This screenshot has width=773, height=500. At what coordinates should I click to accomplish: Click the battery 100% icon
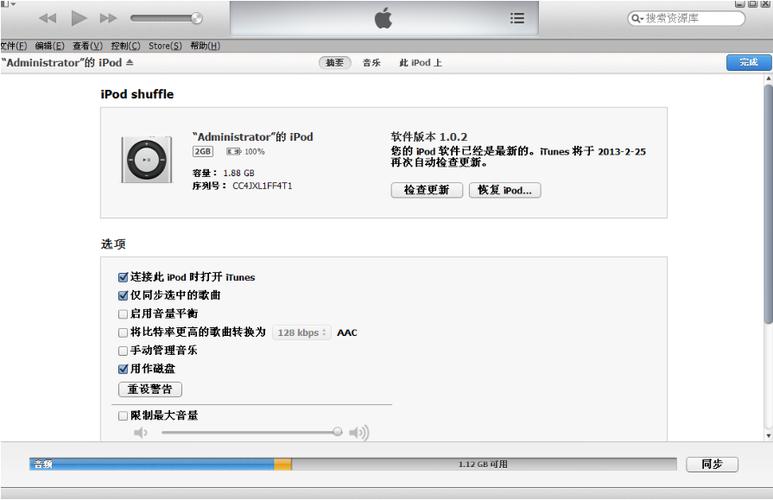tap(234, 151)
